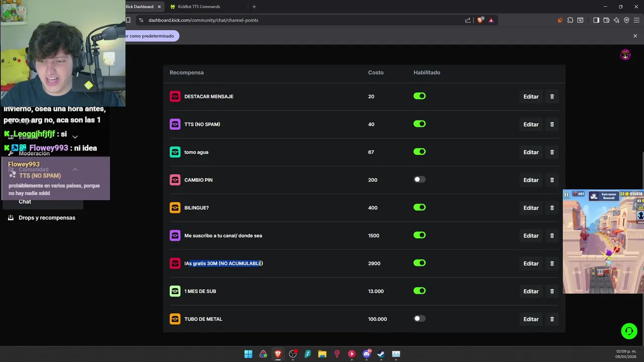Click the Costo column header

[x=376, y=72]
